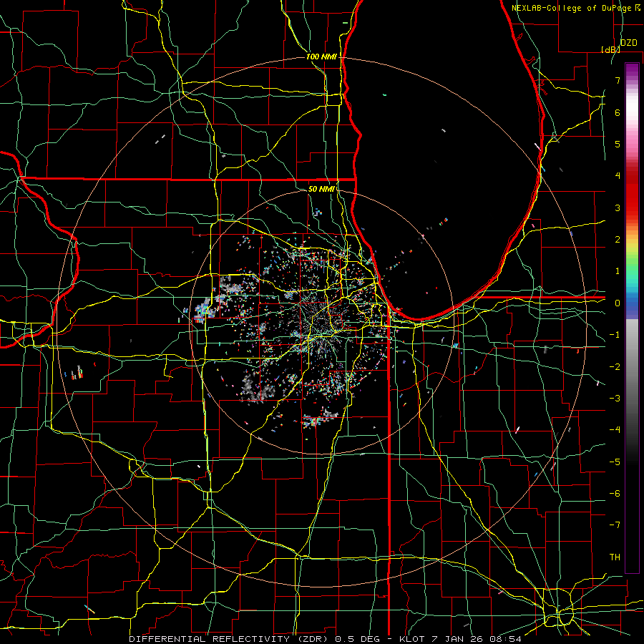Image resolution: width=644 pixels, height=644 pixels.
Task: Click the -1 value on the scale
Action: 615,335
